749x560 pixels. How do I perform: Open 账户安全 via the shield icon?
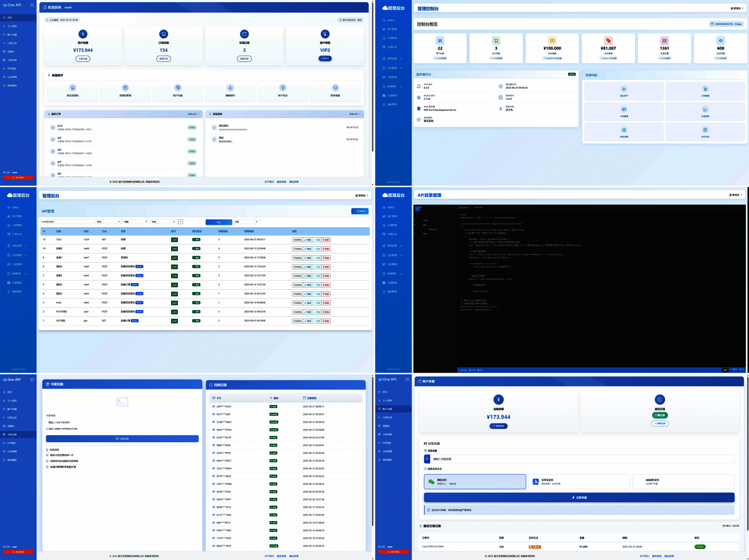(282, 88)
